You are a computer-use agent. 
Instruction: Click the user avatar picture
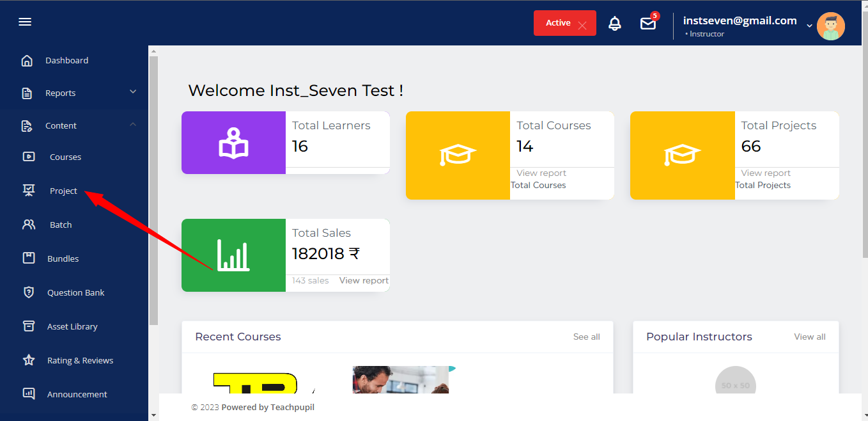pos(830,26)
